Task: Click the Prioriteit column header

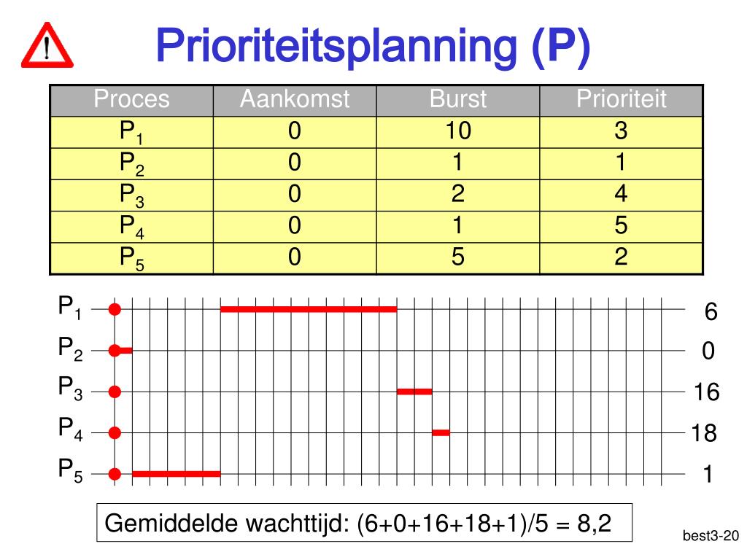Action: pyautogui.click(x=622, y=101)
